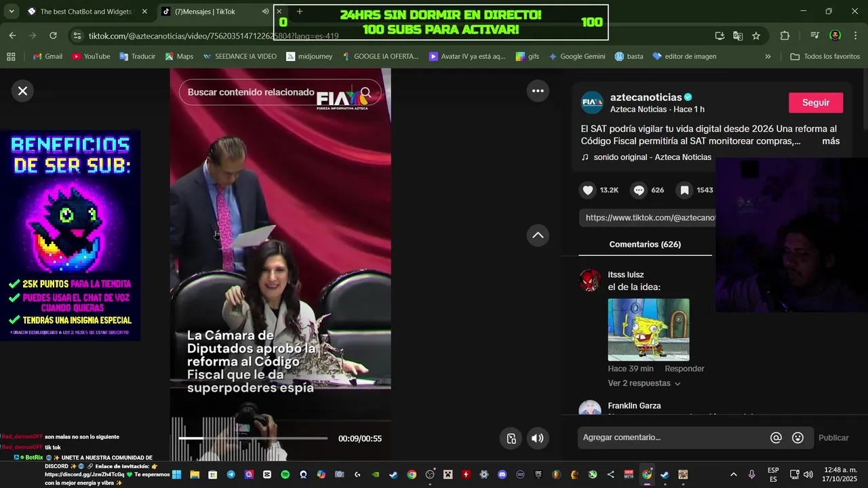Open the midjourney bookmark
This screenshot has height=488, width=868.
[309, 56]
